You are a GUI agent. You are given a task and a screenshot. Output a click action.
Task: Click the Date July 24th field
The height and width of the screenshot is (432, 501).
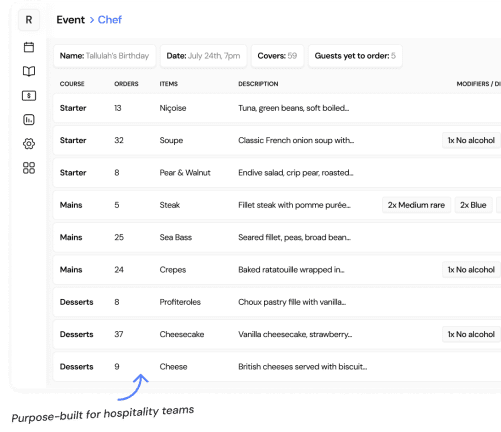[203, 56]
